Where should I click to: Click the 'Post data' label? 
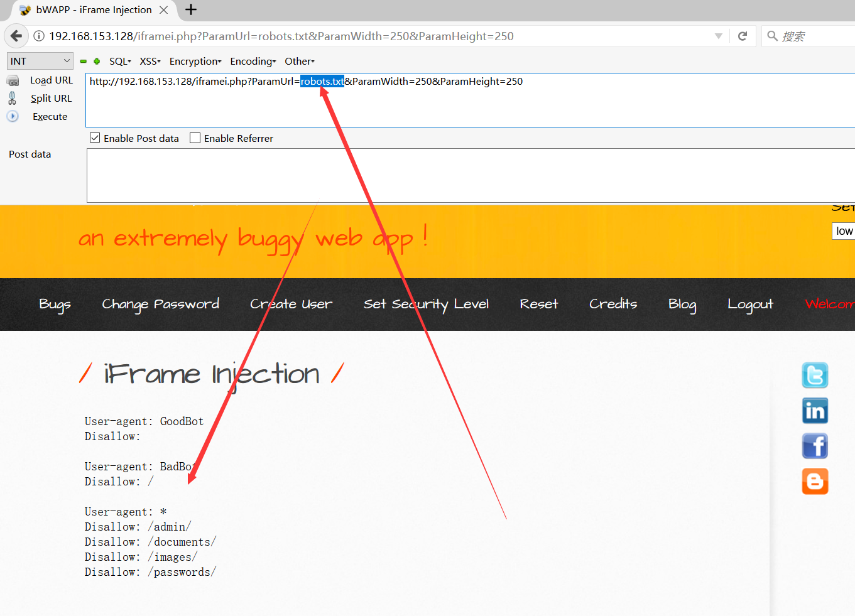point(30,154)
